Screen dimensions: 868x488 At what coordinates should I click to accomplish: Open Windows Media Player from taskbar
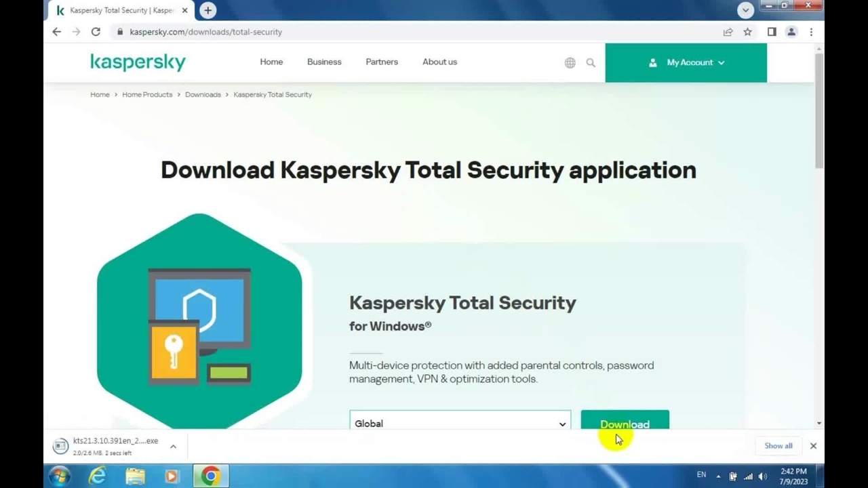(x=172, y=476)
